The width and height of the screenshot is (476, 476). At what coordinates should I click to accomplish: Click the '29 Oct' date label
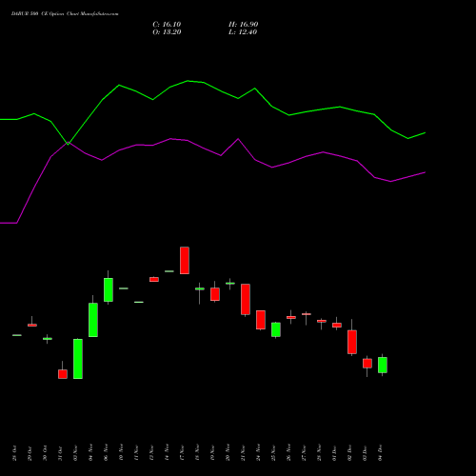pos(30,453)
